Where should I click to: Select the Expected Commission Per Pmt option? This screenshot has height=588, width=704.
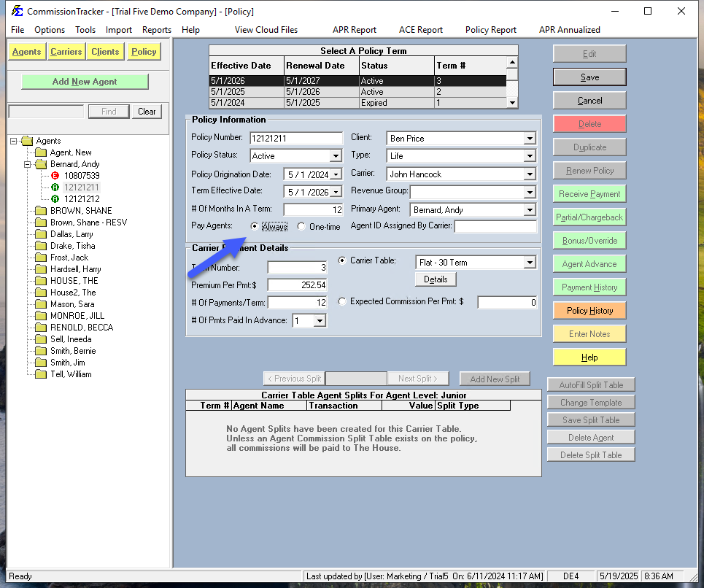click(x=341, y=301)
